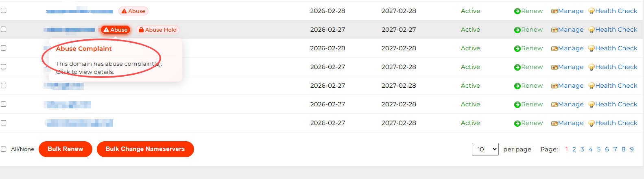Click the highlighted red Abuse badge in the second row
Image resolution: width=644 pixels, height=179 pixels.
(116, 30)
